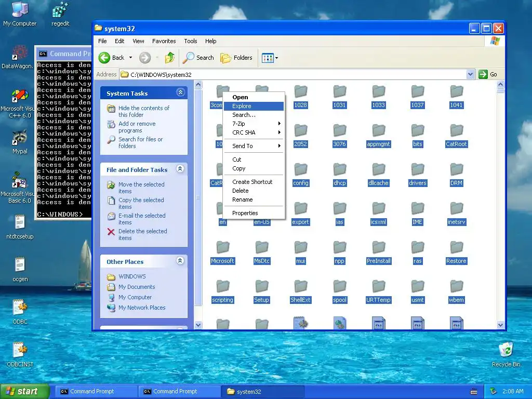Open the Recycle Bin
The image size is (532, 399).
[x=506, y=354]
